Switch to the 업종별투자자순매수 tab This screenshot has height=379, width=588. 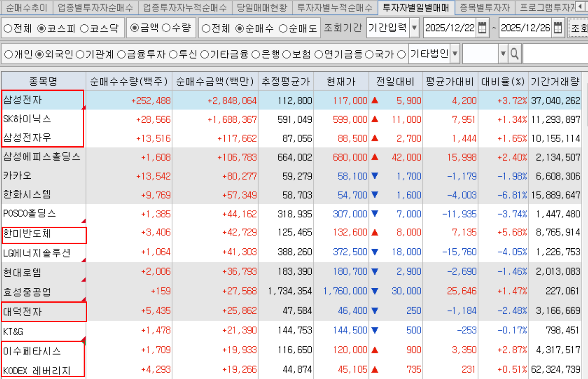tap(95, 7)
